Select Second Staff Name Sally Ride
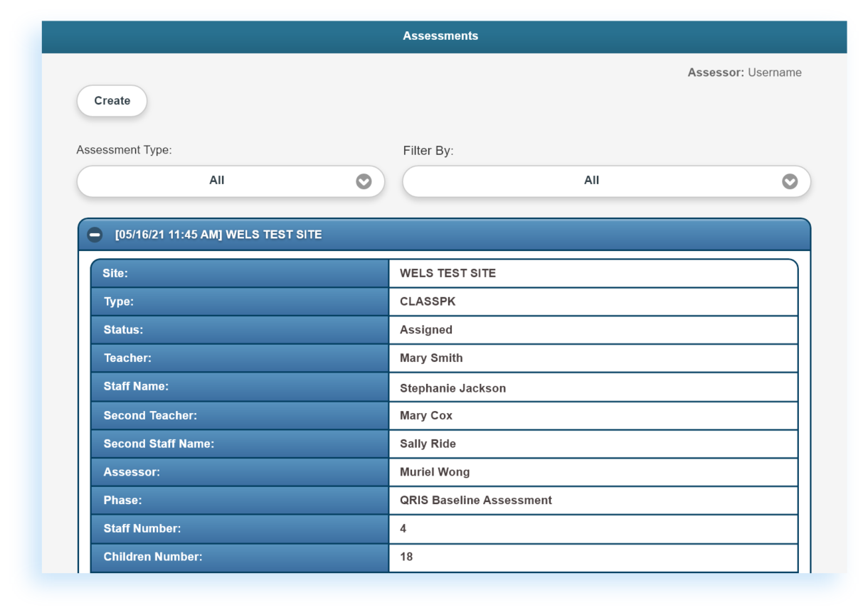Image resolution: width=868 pixels, height=615 pixels. 428,444
